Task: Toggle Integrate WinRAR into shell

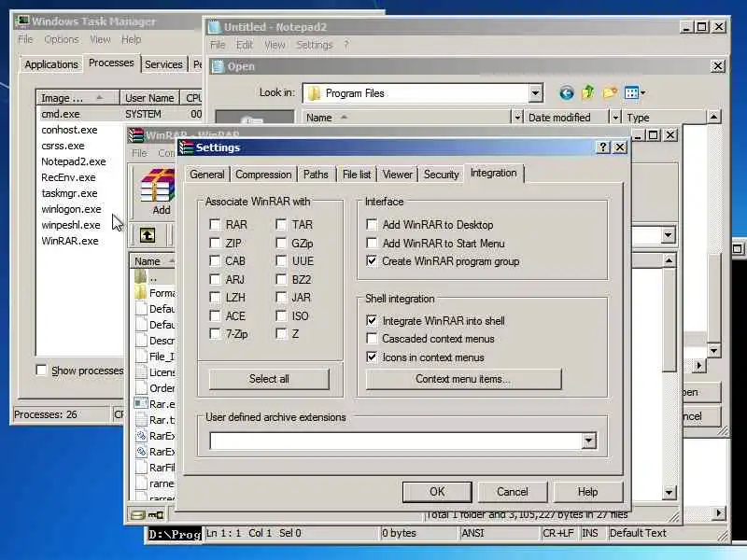Action: click(x=372, y=320)
